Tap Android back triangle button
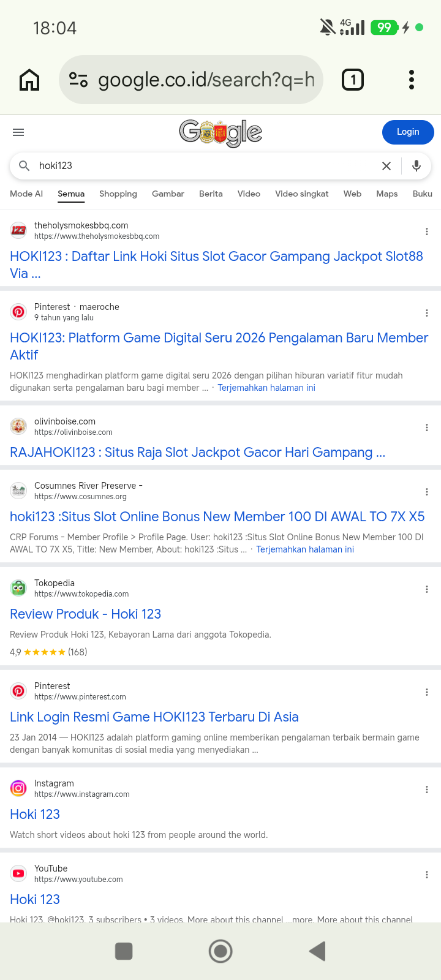 [317, 951]
